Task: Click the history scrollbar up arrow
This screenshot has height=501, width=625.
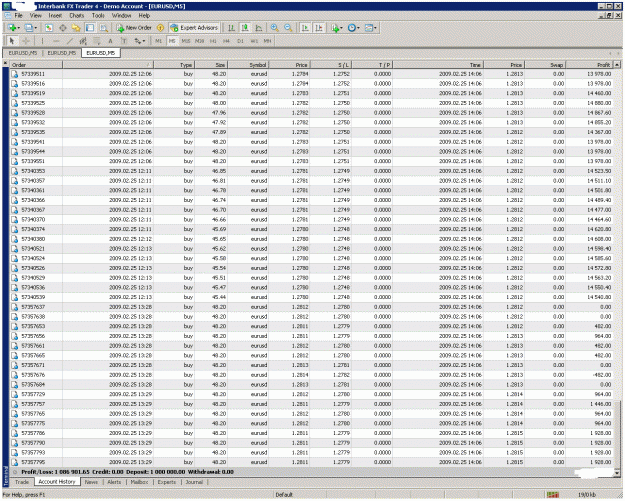Action: pos(617,65)
